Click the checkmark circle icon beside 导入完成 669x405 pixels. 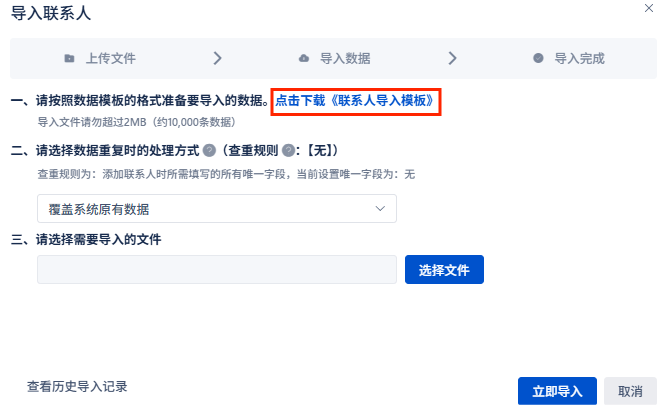[x=538, y=58]
